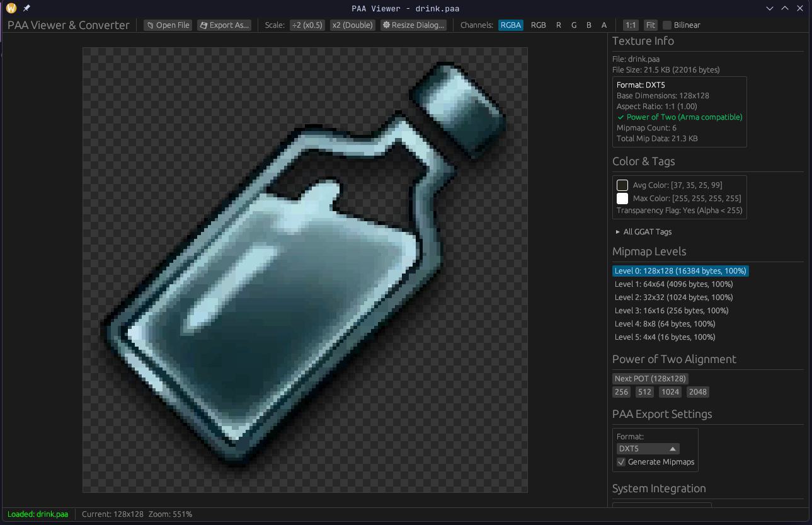Show only the G channel
Viewport: 812px width, 525px height.
574,25
